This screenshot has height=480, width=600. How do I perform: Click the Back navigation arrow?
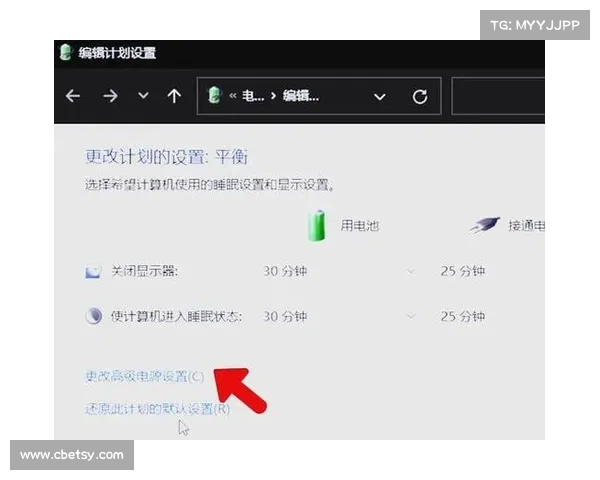point(73,96)
